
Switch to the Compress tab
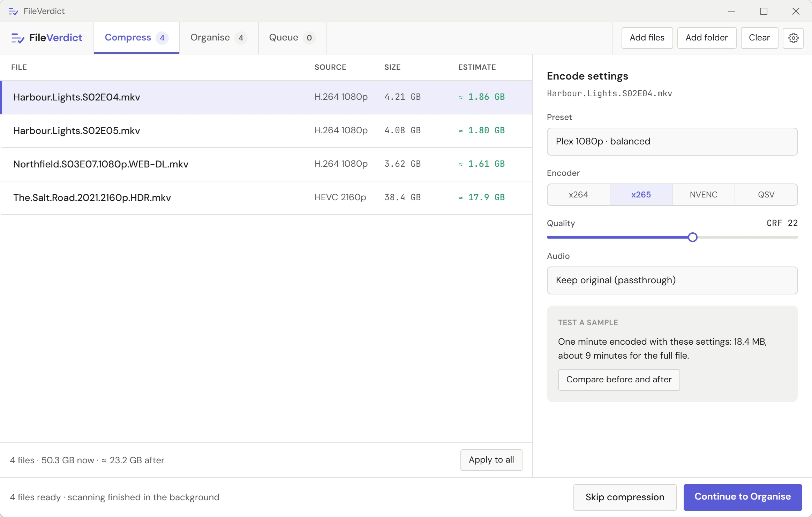click(x=136, y=38)
